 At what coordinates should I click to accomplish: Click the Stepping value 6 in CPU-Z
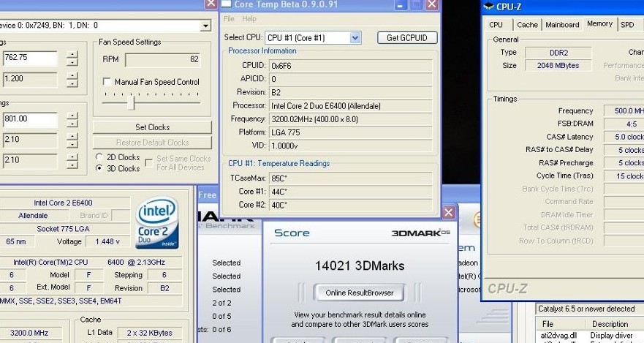point(164,275)
